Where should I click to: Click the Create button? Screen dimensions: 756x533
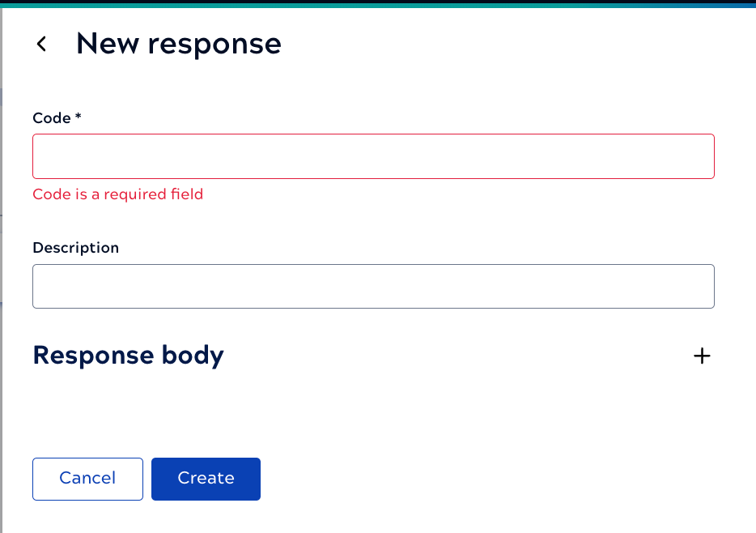205,479
